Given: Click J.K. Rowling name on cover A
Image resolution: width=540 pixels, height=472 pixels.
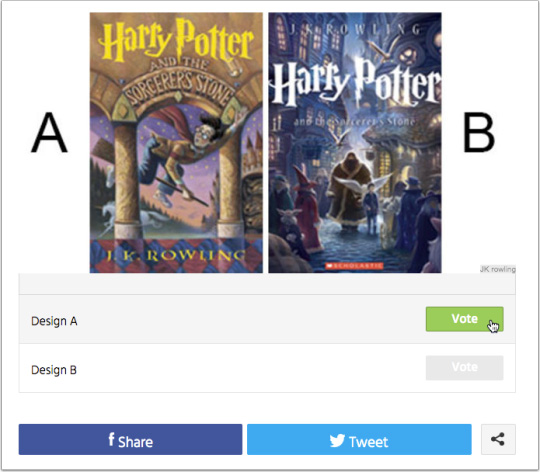Looking at the screenshot, I should click(176, 255).
